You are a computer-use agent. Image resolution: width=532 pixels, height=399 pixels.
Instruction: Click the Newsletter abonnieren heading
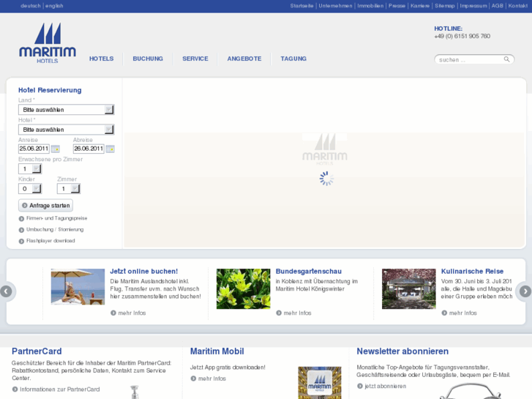point(402,351)
